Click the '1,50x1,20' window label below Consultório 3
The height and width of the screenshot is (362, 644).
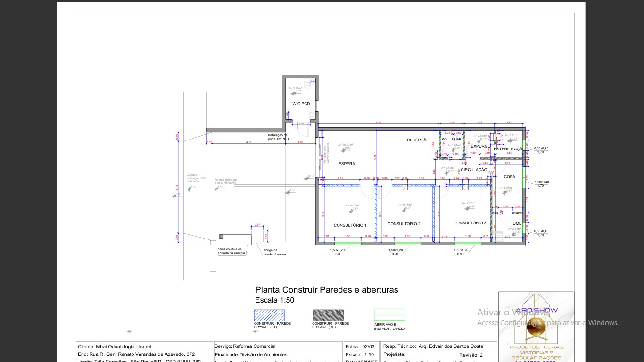[x=461, y=250]
